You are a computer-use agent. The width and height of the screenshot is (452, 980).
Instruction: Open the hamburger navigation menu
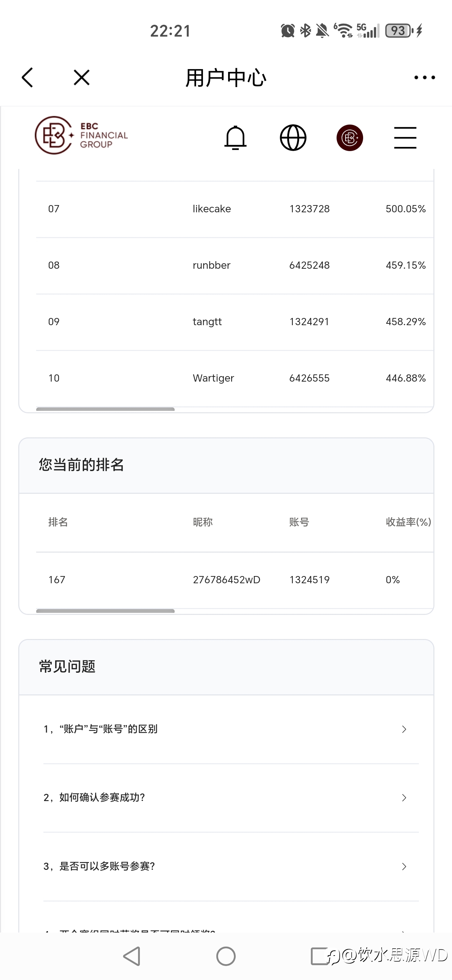[x=405, y=137]
